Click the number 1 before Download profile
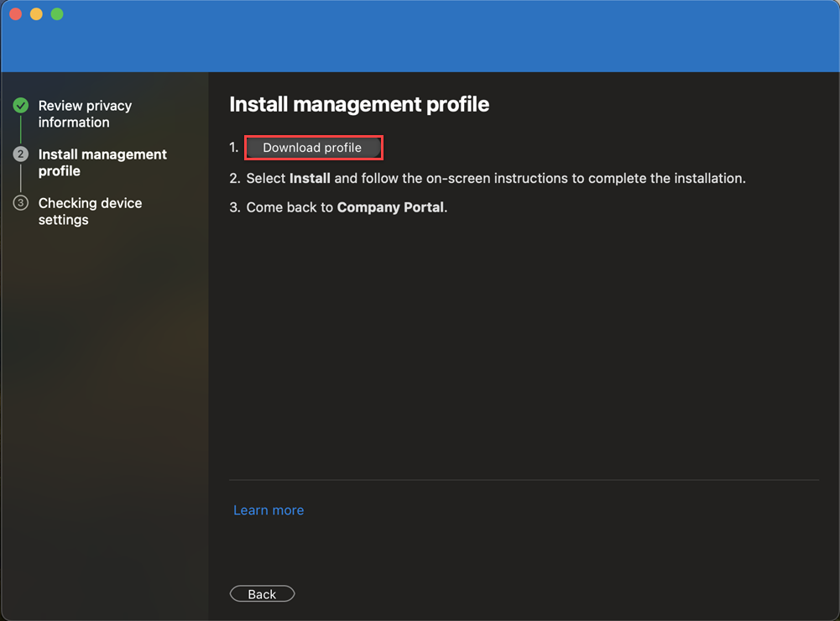This screenshot has height=621, width=840. point(233,148)
